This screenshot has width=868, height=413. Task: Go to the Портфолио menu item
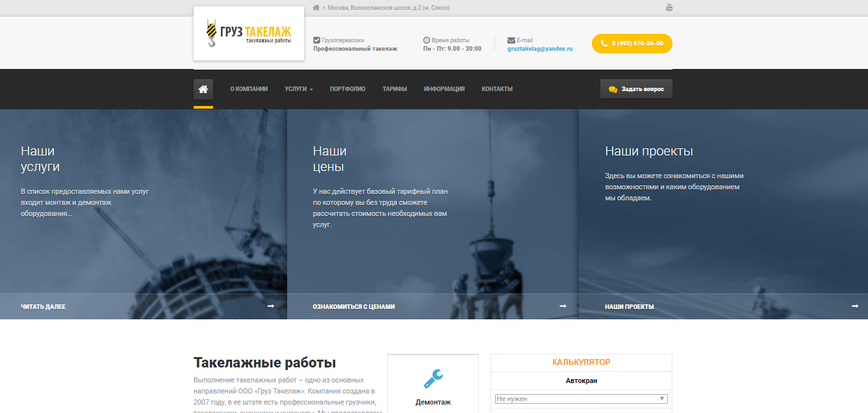click(348, 89)
